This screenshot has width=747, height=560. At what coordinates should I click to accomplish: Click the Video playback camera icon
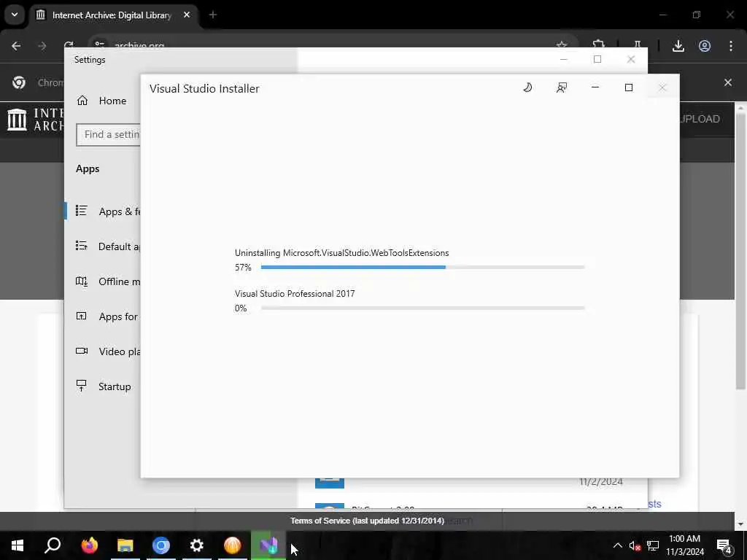pyautogui.click(x=82, y=351)
